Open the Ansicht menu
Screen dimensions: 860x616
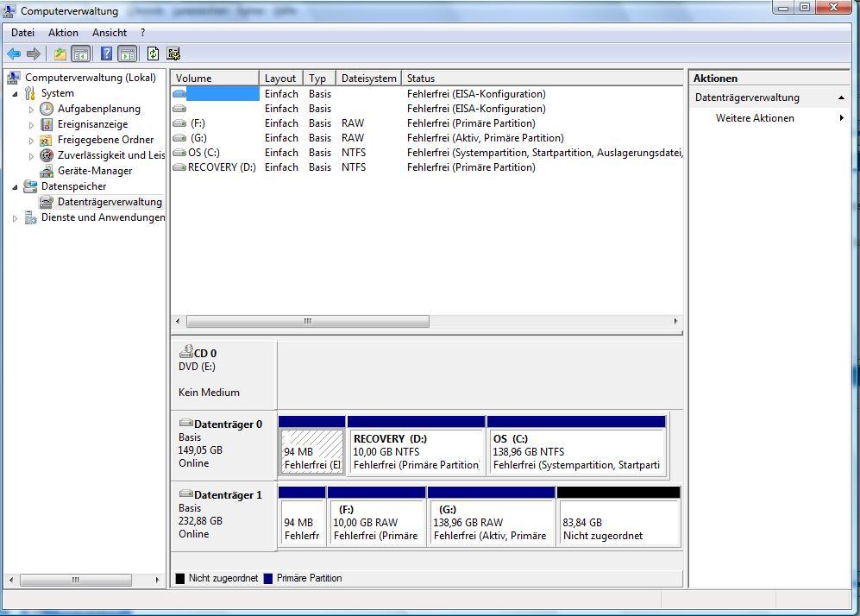coord(110,33)
